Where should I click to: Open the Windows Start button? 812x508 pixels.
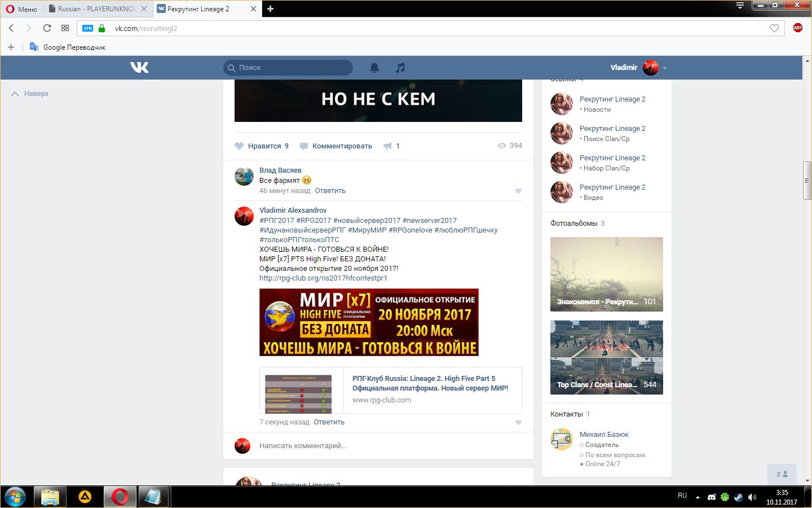coord(15,497)
